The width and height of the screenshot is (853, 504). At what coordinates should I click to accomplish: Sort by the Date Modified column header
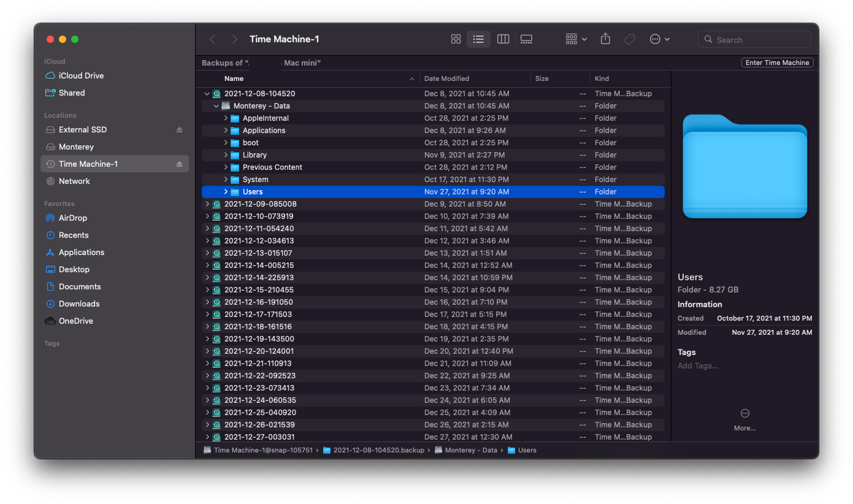[475, 78]
